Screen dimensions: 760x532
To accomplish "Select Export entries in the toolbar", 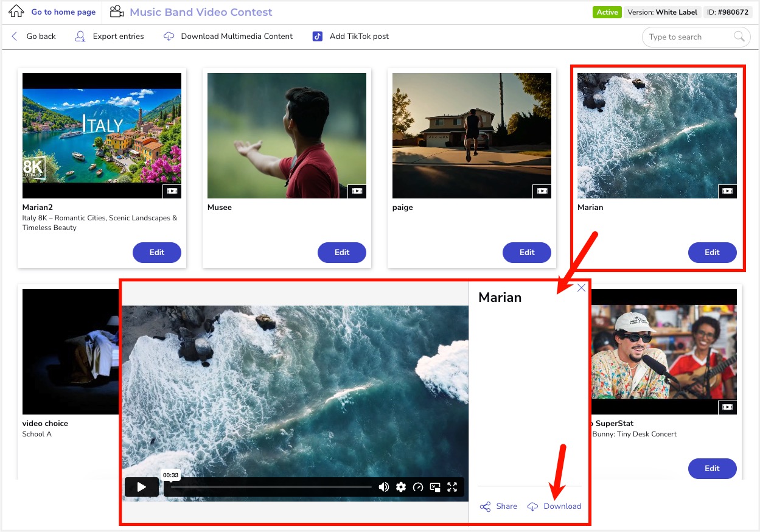I will (118, 37).
